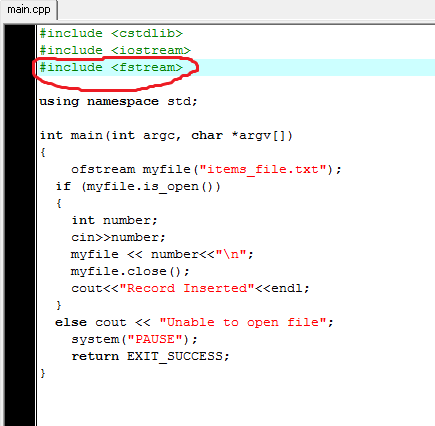435x426 pixels.
Task: Click the cin>>number statement
Action: pyautogui.click(x=118, y=238)
